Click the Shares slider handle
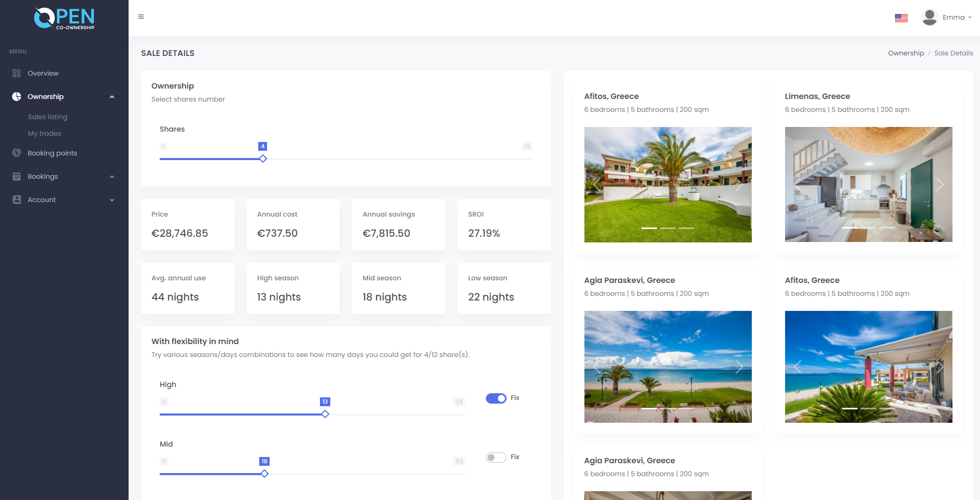 point(263,159)
